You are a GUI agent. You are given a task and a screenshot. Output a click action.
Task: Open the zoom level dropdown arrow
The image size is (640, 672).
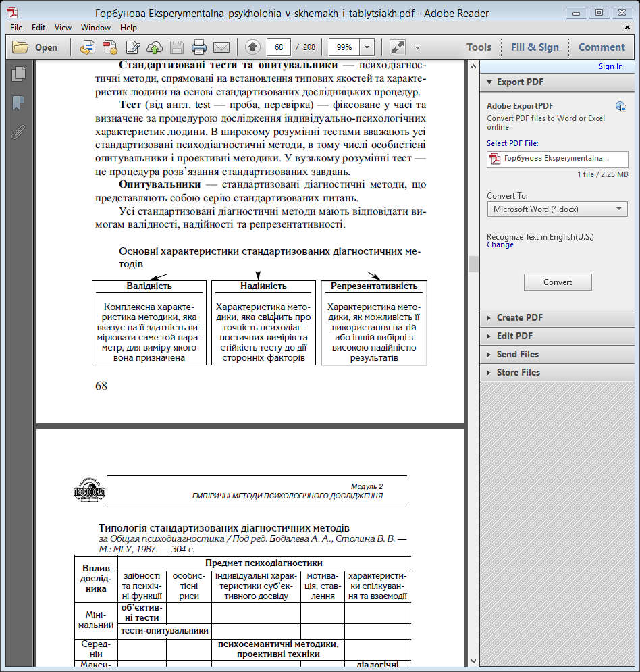367,47
